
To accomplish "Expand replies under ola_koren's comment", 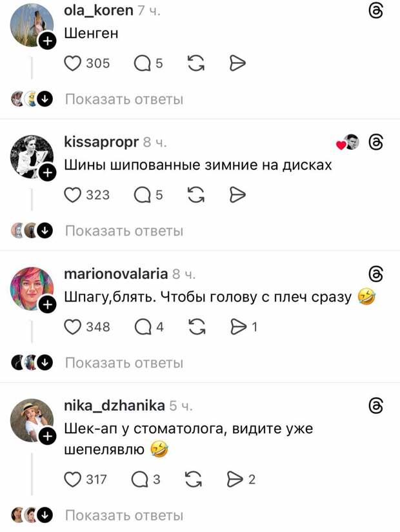I will 124,99.
